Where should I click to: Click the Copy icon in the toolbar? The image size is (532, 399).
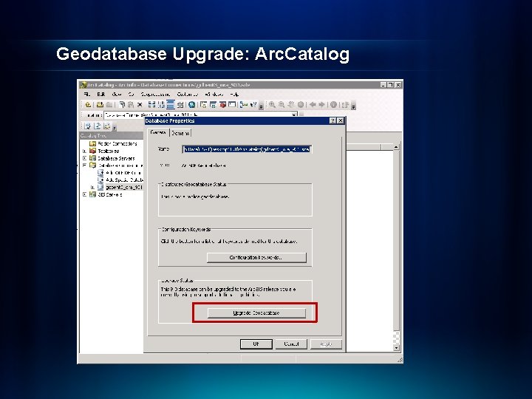tap(122, 105)
